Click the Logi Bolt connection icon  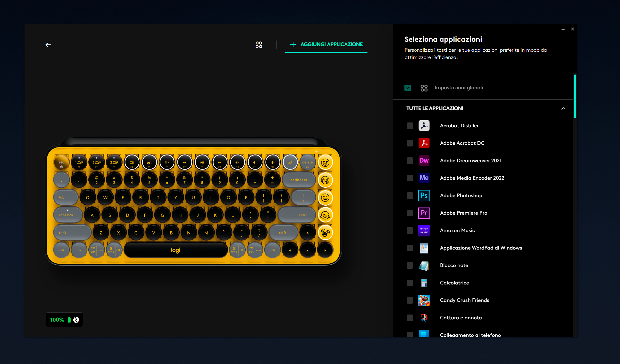click(76, 320)
